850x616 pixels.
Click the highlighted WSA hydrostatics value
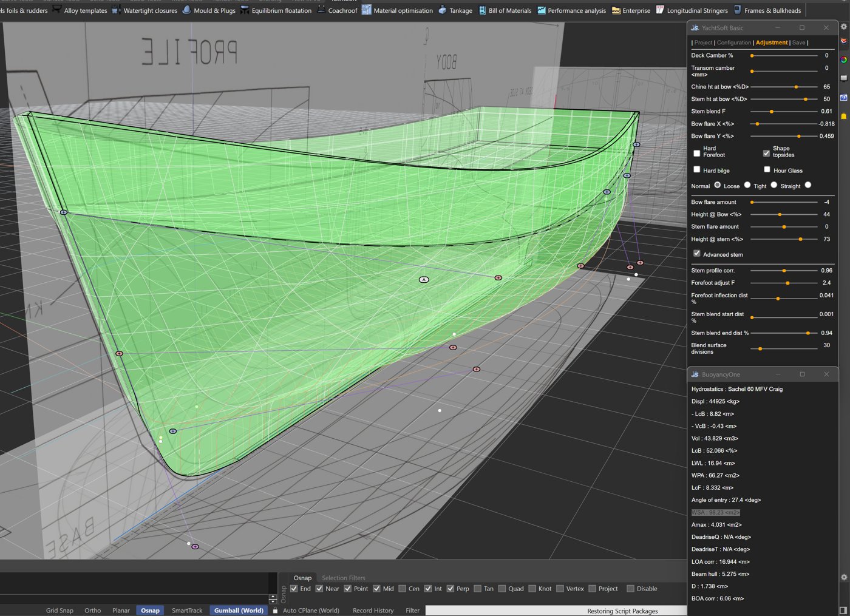(x=715, y=512)
